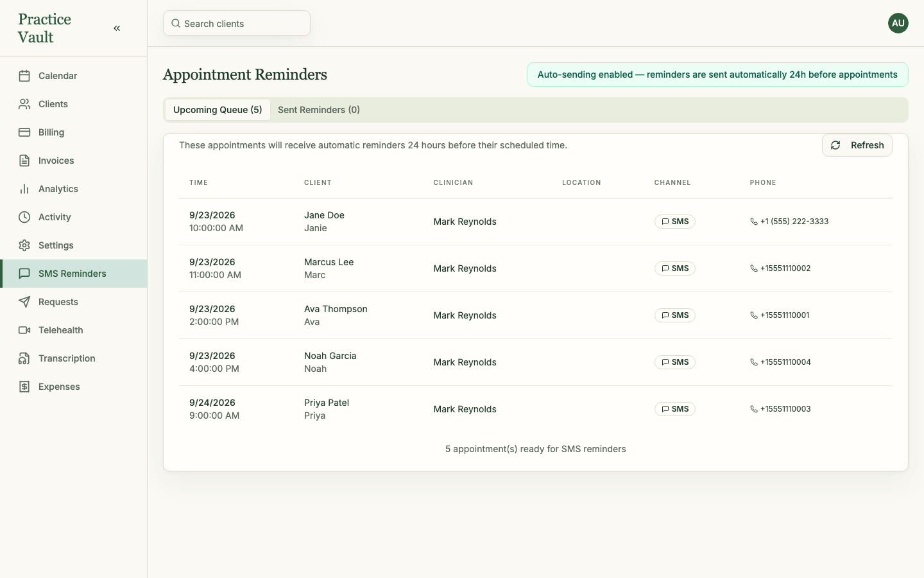Go to the Telehealth page
924x578 pixels.
(x=74, y=330)
